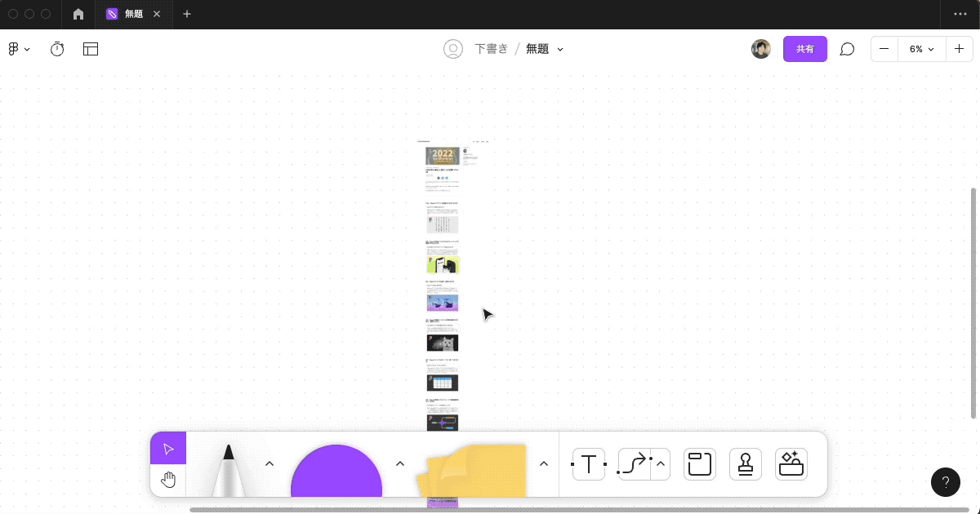Activate the Selection arrow tool
This screenshot has height=514, width=980.
(168, 447)
